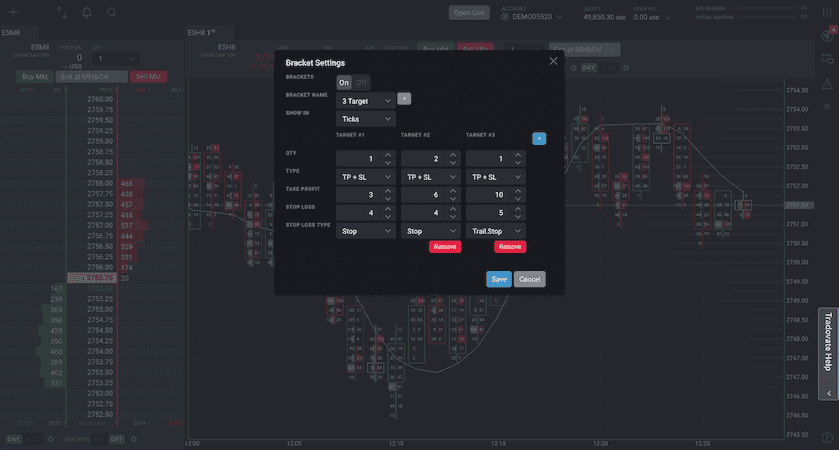Open the warning triangle icon in right sidebar
The image size is (839, 450).
coord(826,84)
